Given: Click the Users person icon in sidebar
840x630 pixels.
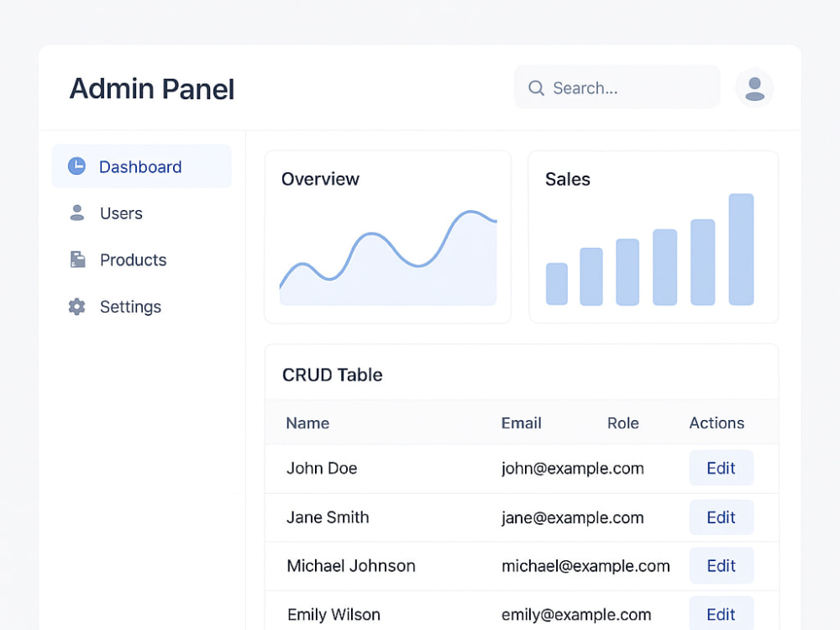Looking at the screenshot, I should tap(77, 213).
